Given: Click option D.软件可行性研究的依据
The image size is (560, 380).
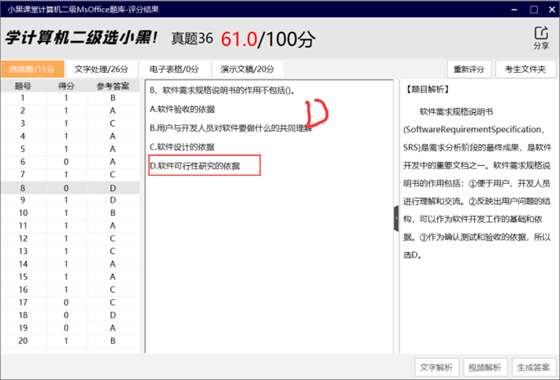Looking at the screenshot, I should pos(195,166).
